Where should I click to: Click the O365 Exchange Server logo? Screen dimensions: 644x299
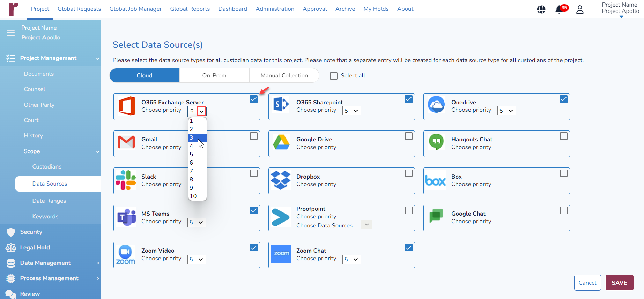[126, 106]
